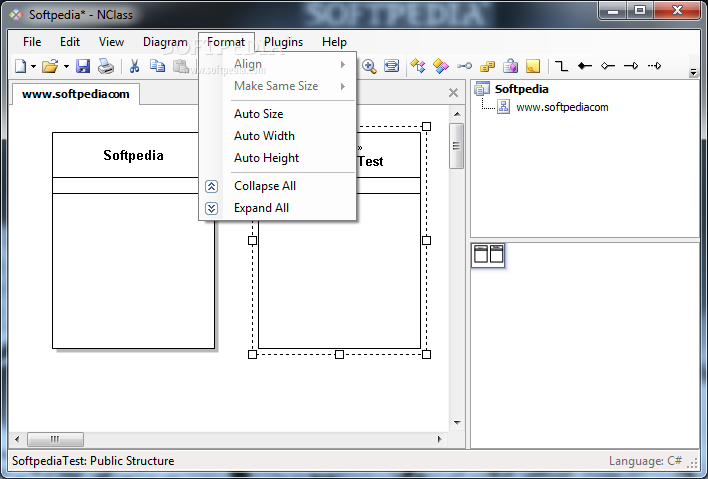Screen dimensions: 708x479
Task: Click status text SoftpediaTest: Public Structure
Action: coord(93,461)
